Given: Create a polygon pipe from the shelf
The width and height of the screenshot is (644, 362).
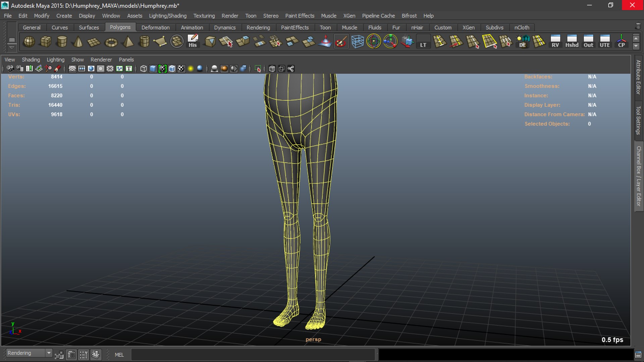Looking at the screenshot, I should (144, 42).
